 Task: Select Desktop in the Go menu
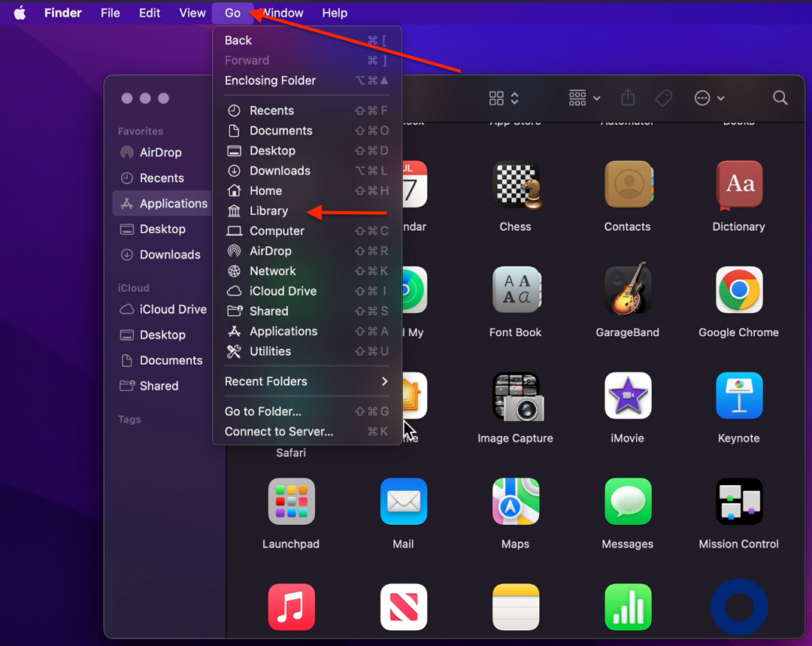(x=307, y=151)
